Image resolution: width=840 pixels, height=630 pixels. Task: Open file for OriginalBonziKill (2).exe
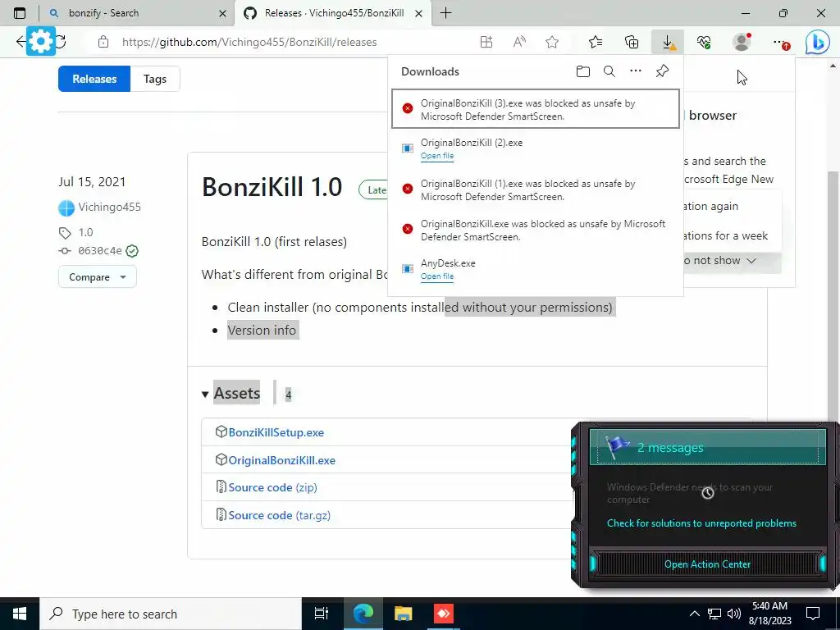coord(437,156)
